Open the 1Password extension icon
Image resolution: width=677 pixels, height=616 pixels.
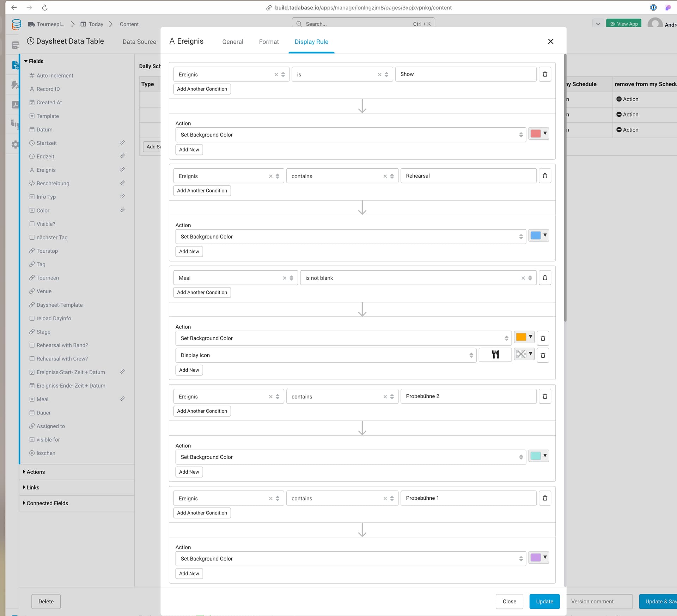point(653,7)
